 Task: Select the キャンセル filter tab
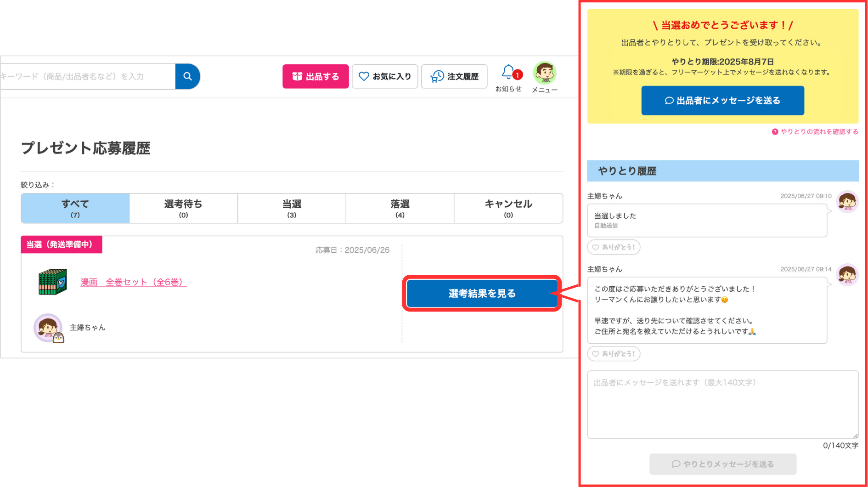508,208
